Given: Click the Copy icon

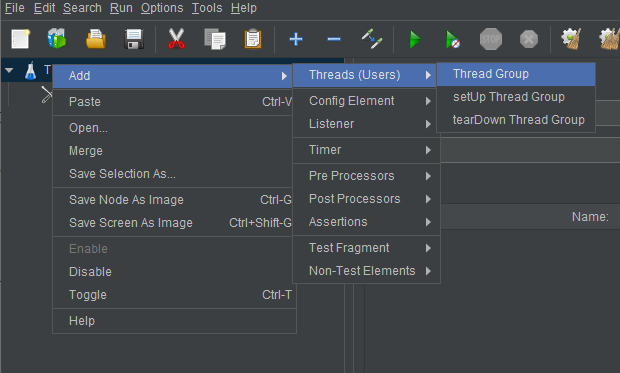Looking at the screenshot, I should point(215,39).
